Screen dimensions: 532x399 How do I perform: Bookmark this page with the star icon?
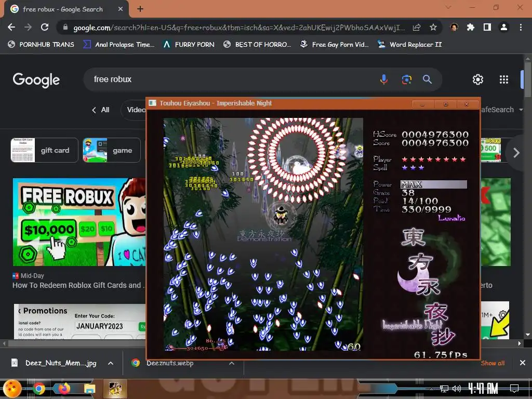click(433, 28)
